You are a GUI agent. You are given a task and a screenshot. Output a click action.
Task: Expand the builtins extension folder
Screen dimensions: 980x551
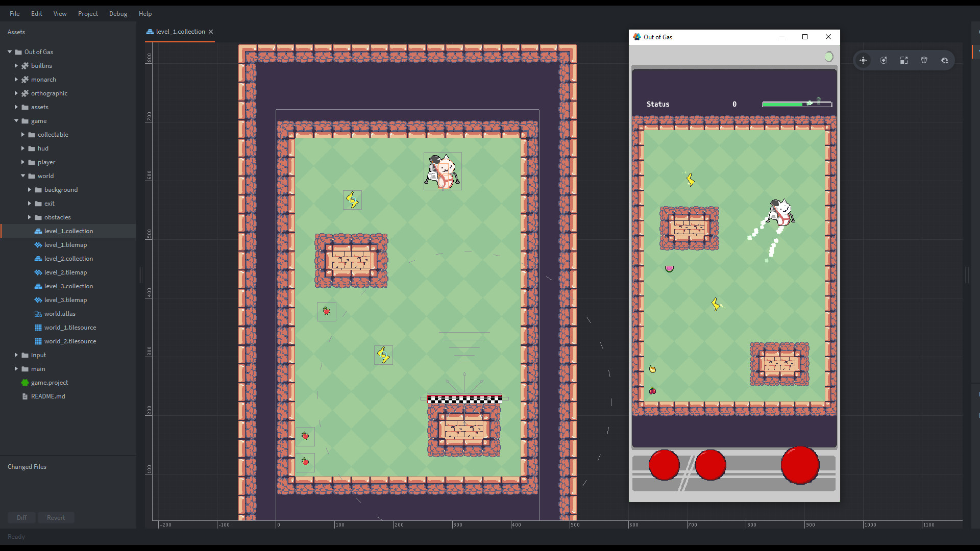tap(16, 65)
